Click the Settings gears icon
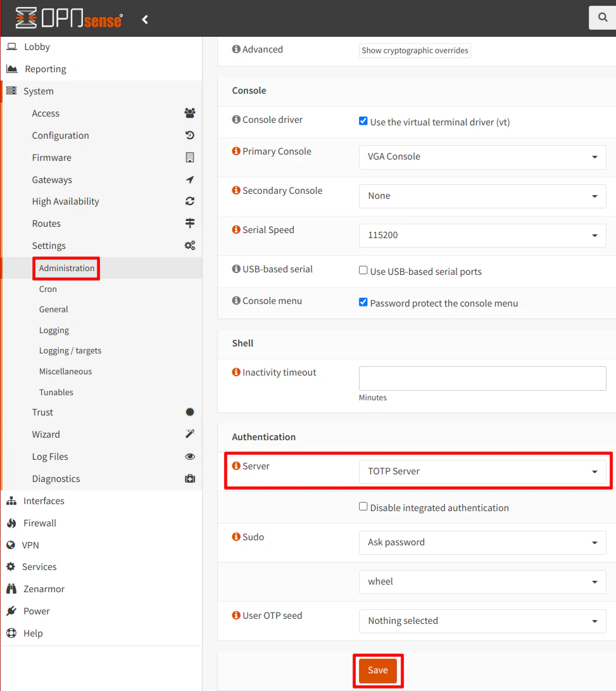Viewport: 616px width, 691px height. (x=190, y=245)
